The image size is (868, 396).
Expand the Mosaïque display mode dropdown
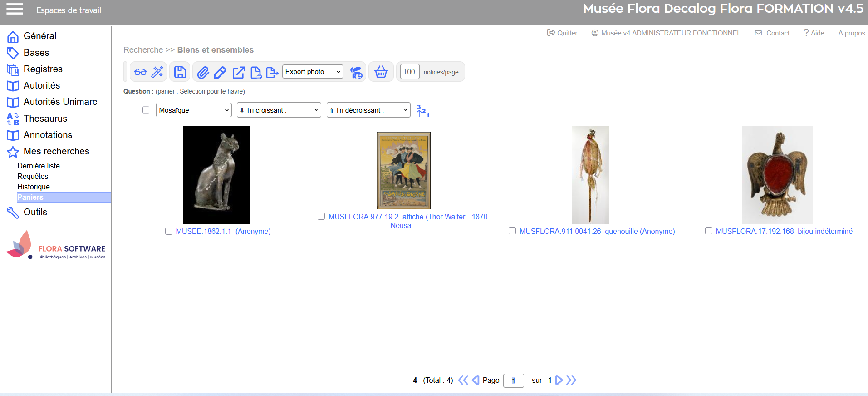(x=194, y=110)
